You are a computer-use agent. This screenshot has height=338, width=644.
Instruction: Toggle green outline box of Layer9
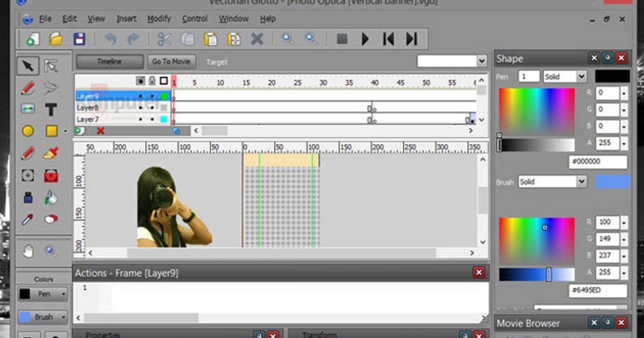tap(164, 96)
